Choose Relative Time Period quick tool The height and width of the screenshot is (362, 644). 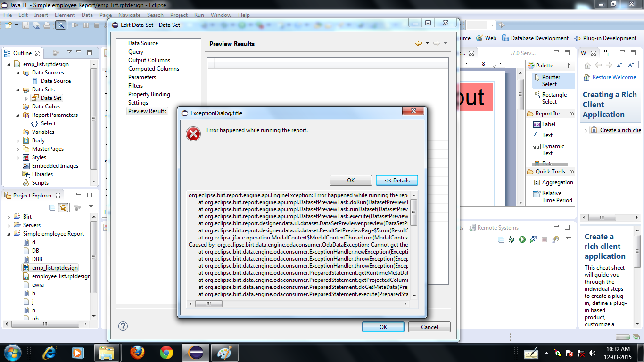[553, 197]
